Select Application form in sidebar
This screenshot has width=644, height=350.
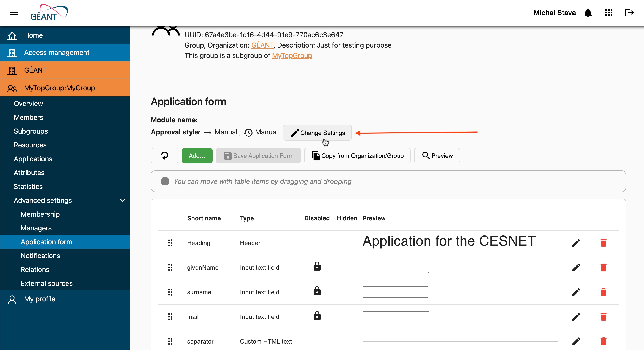65,242
